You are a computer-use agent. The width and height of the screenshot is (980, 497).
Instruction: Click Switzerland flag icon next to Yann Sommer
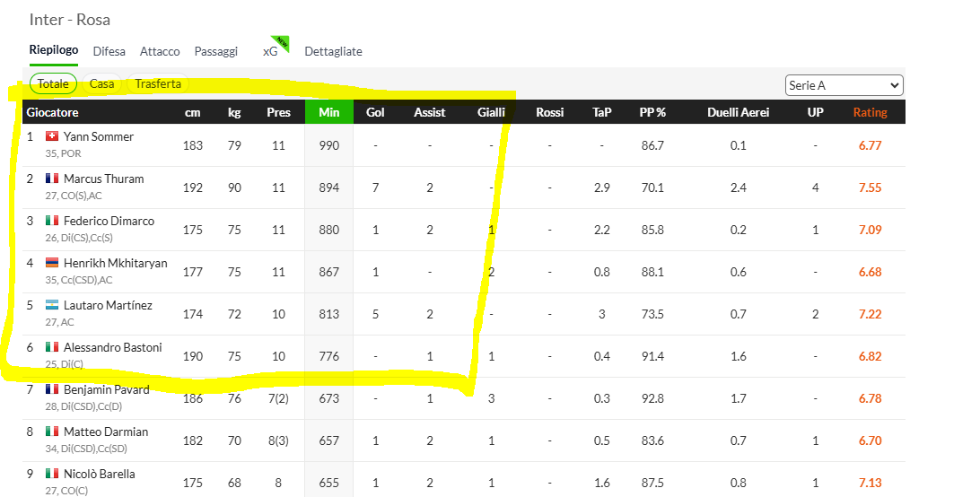click(52, 135)
